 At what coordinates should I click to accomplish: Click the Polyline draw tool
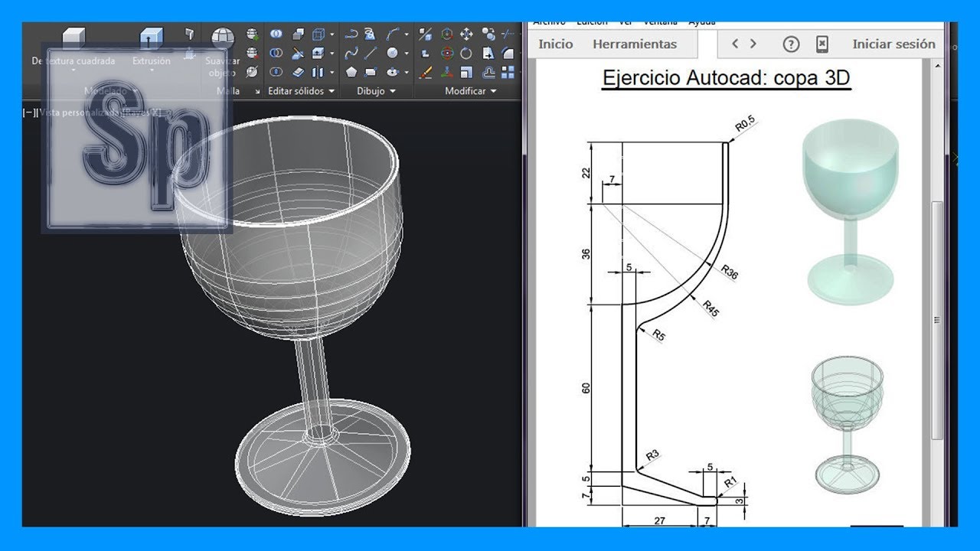pos(351,34)
